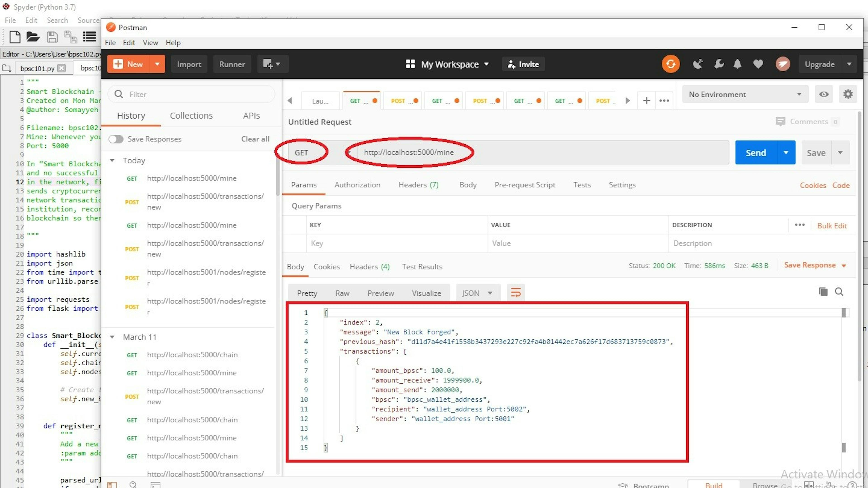Click the heart icon in header
Screen dimensions: 868x488
[x=758, y=64]
